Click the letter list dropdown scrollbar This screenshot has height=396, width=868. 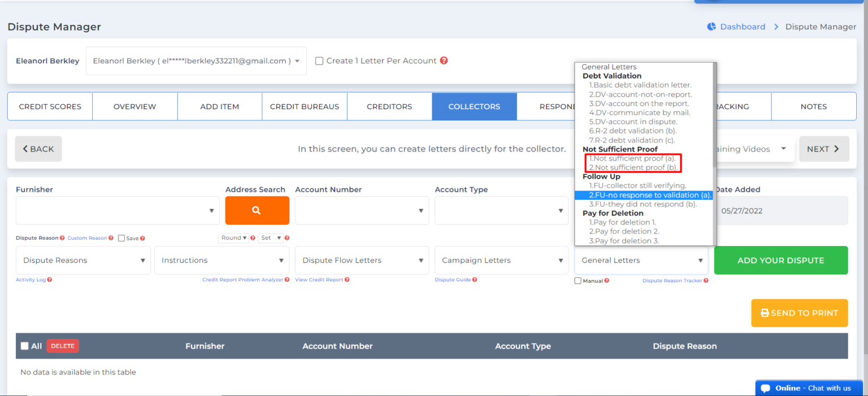714,113
